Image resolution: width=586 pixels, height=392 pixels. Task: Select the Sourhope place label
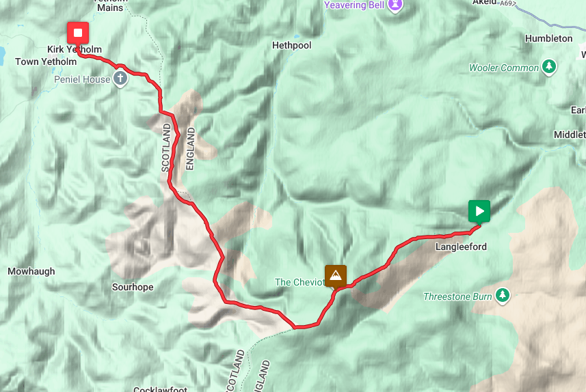click(x=133, y=287)
